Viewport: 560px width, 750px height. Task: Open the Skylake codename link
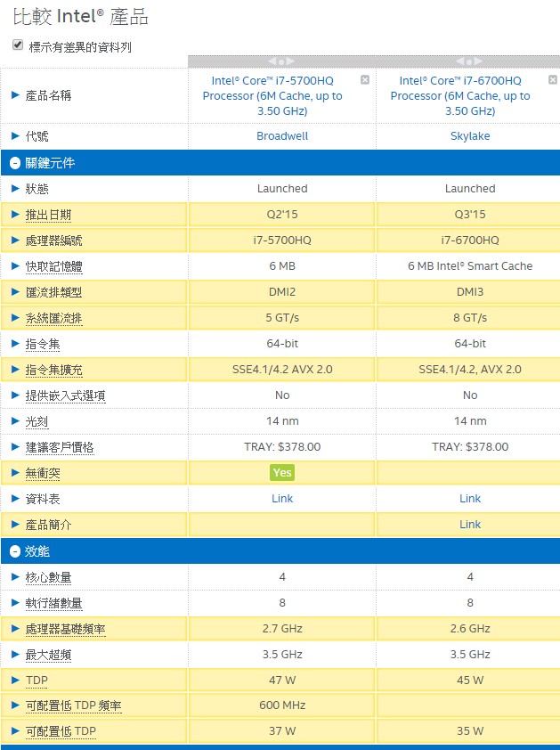coord(470,136)
